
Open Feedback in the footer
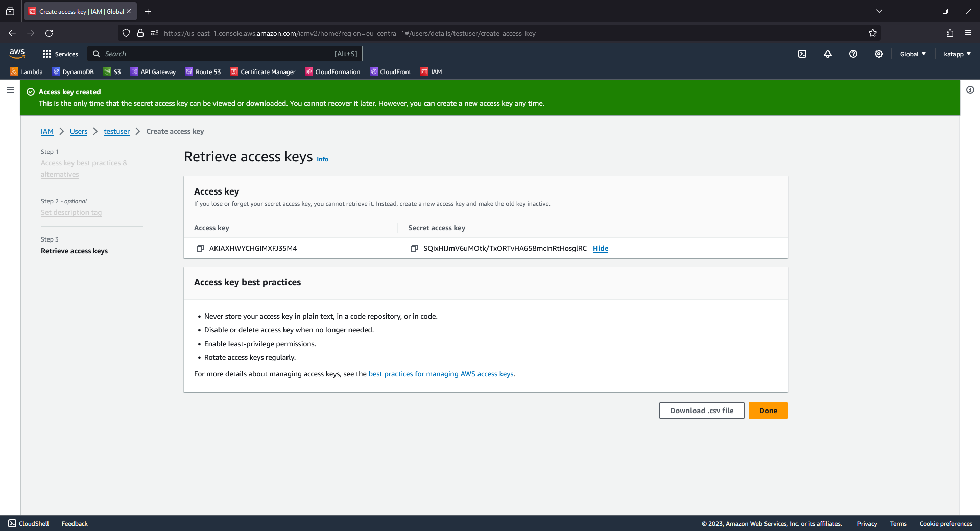tap(75, 524)
